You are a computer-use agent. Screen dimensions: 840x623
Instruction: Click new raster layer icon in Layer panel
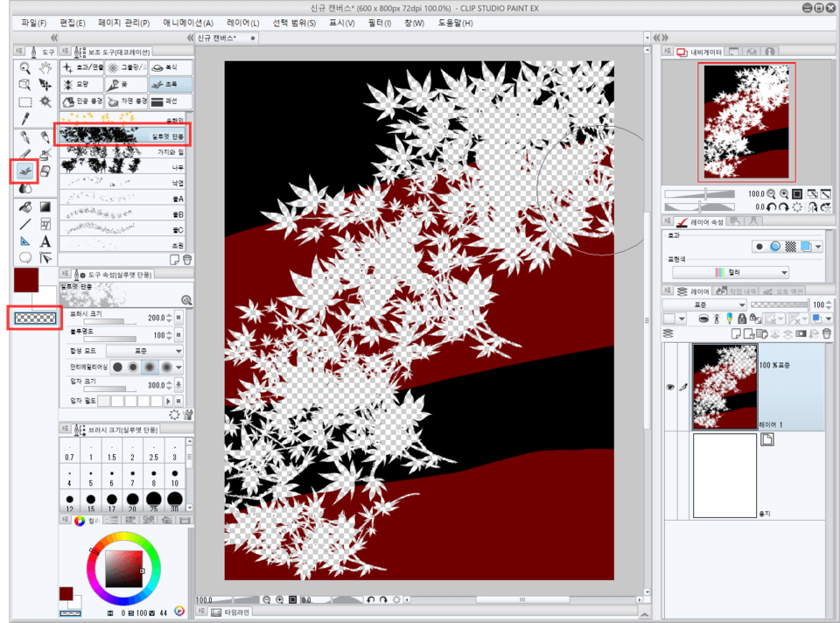point(736,333)
